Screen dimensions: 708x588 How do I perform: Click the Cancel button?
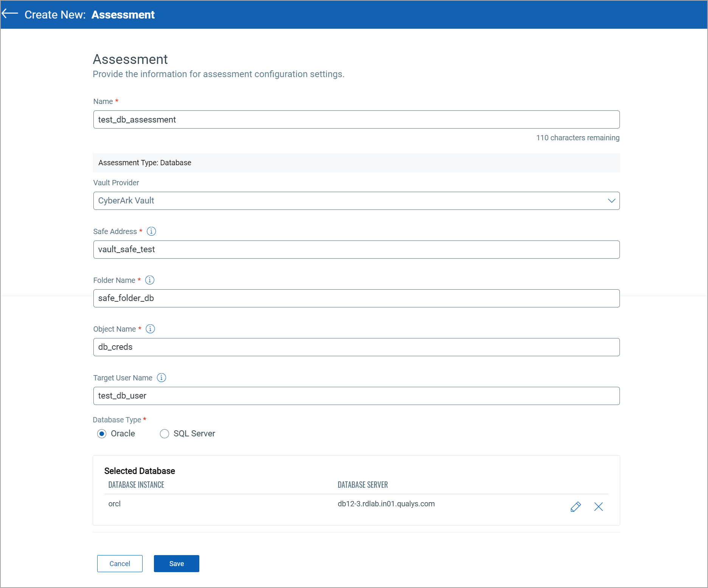(x=120, y=563)
